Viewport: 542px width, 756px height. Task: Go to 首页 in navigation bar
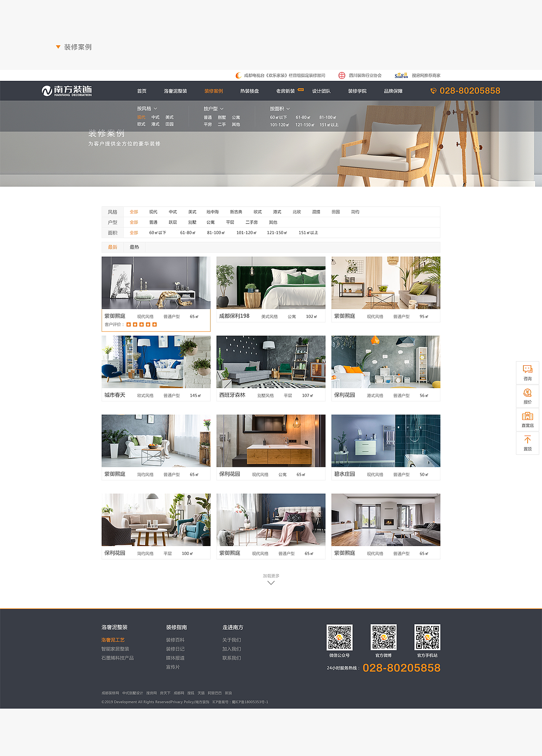click(x=142, y=91)
